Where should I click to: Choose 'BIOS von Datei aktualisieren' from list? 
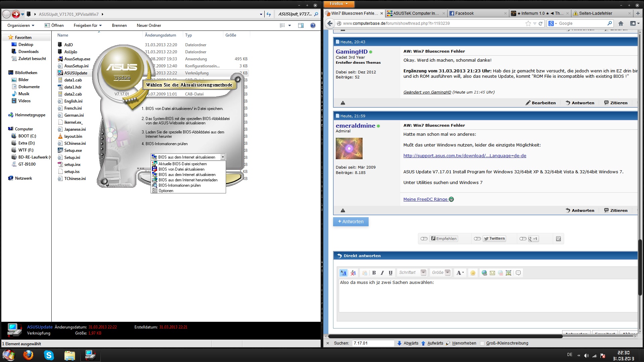181,169
